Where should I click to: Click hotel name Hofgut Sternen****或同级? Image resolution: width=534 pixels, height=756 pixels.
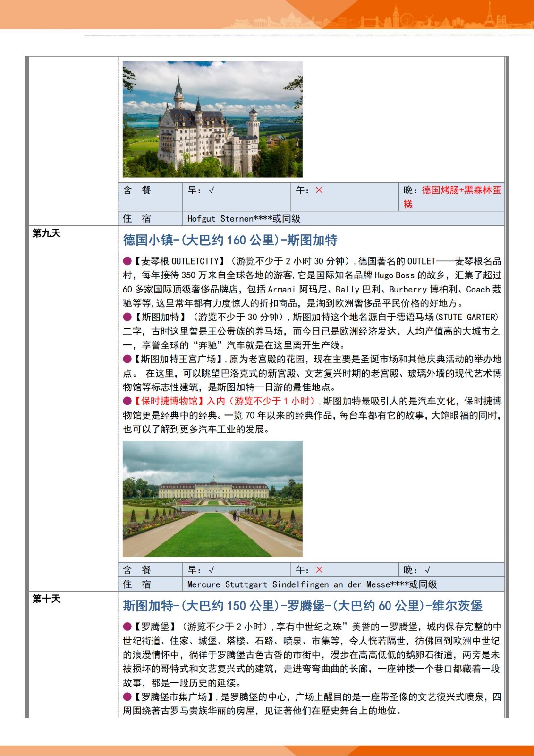coord(244,219)
